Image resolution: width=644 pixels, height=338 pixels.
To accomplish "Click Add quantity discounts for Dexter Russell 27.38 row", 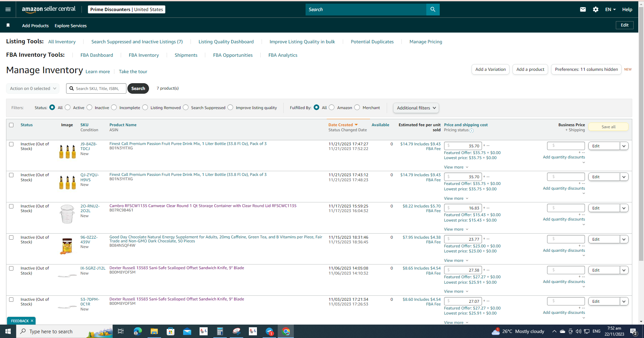I will [x=564, y=282].
